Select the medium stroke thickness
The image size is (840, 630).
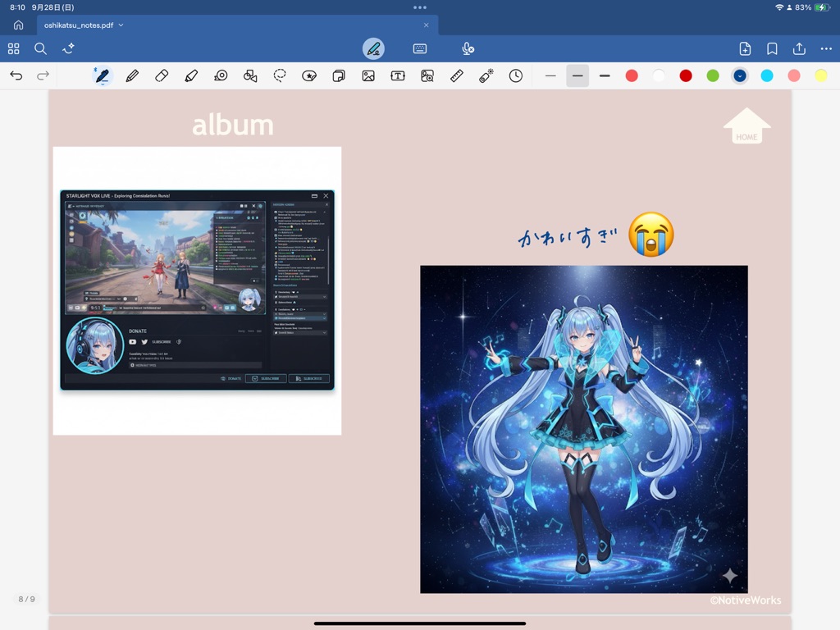[x=577, y=76]
